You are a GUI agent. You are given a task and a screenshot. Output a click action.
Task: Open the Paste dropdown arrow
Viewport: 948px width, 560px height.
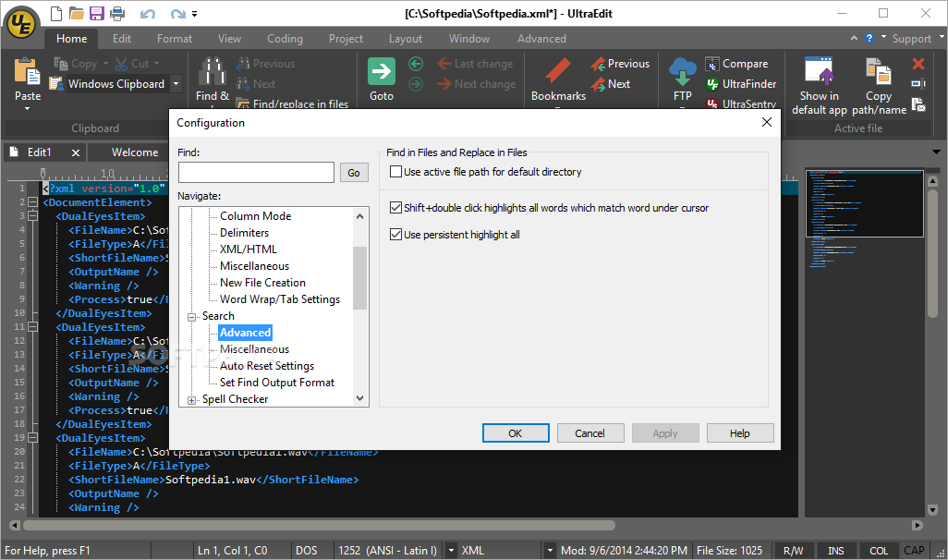(x=27, y=109)
